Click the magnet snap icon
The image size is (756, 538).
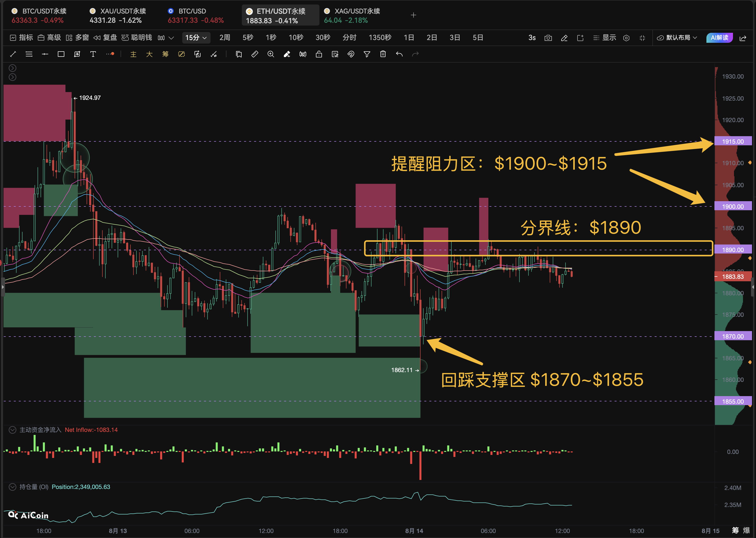point(351,54)
